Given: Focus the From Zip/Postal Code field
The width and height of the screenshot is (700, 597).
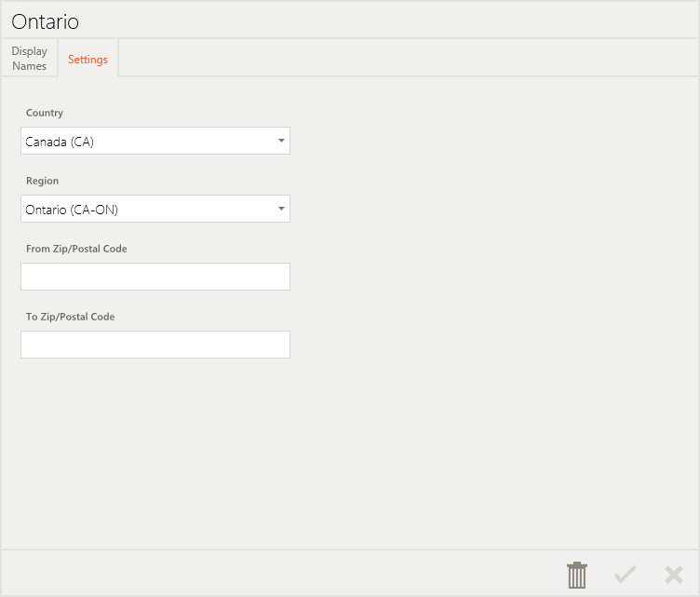Looking at the screenshot, I should [155, 277].
